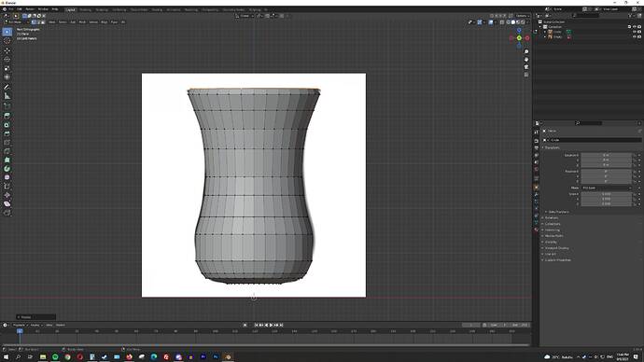Switch viewport shading to wireframe
Image resolution: width=644 pixels, height=362 pixels.
tap(509, 22)
